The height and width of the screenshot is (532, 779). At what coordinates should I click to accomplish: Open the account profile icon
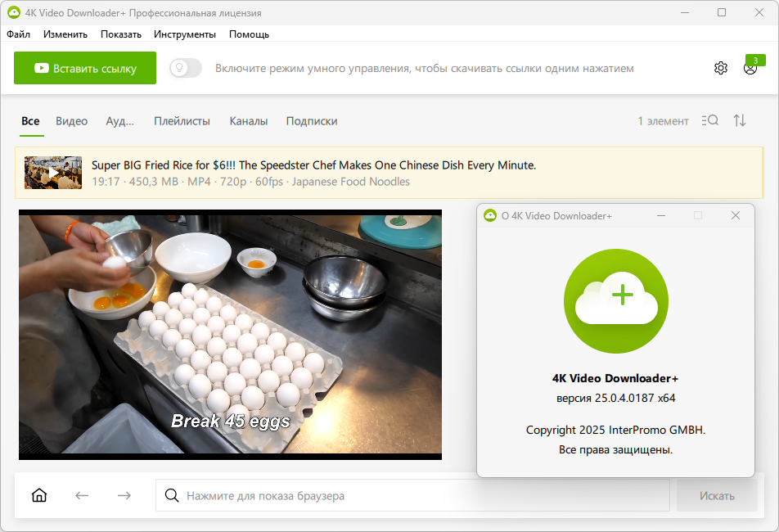tap(750, 69)
